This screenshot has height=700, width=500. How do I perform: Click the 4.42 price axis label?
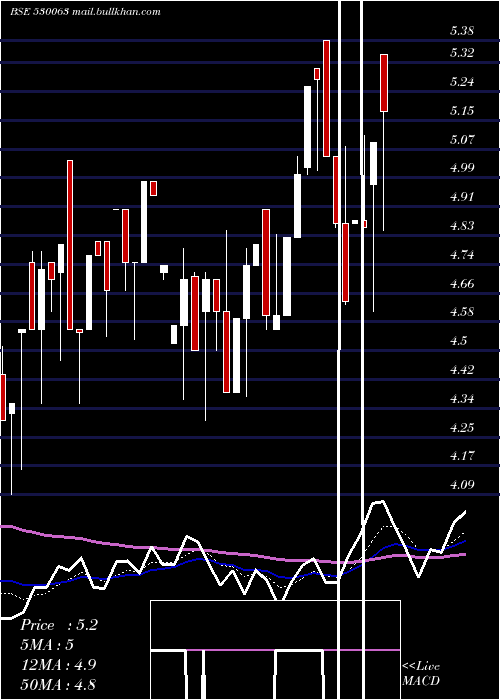pos(462,370)
